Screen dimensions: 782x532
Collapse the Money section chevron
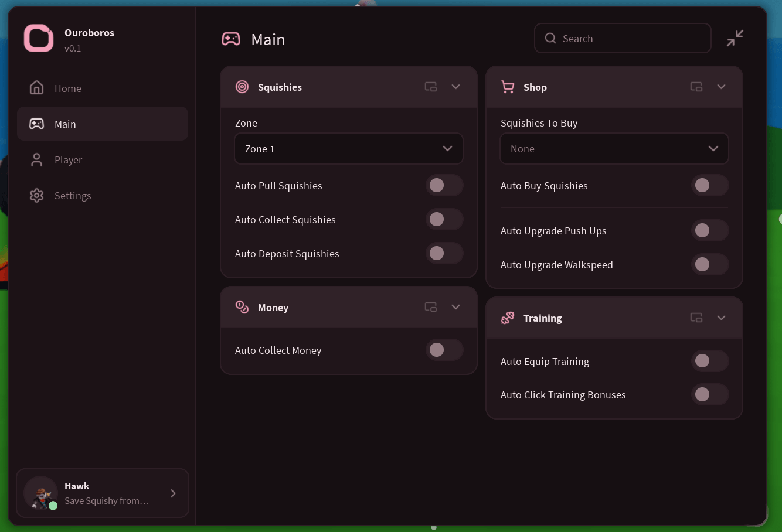click(456, 307)
